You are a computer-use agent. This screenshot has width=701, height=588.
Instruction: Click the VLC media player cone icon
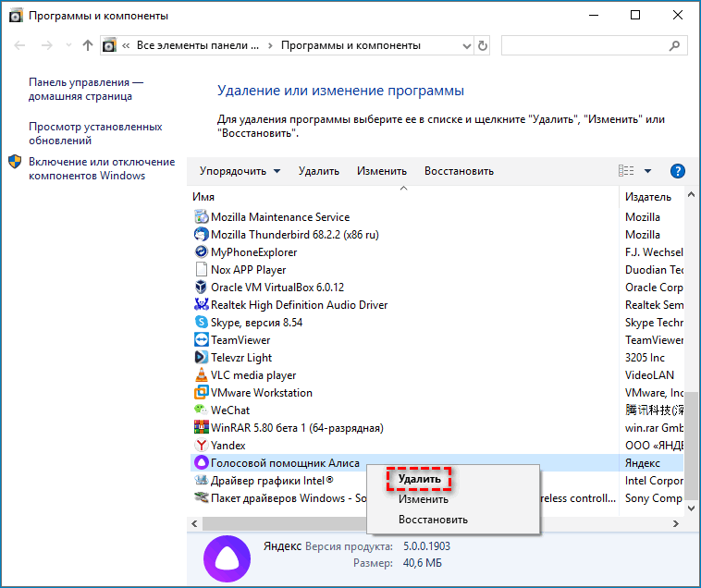tap(202, 375)
